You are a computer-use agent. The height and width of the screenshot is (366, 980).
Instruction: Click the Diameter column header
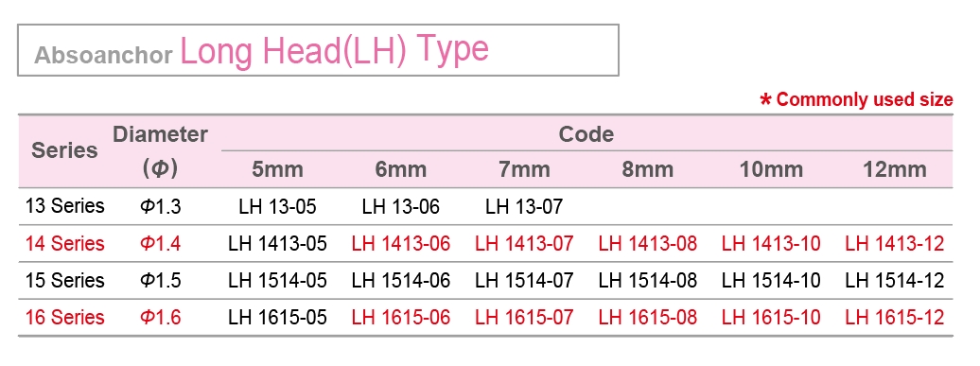pyautogui.click(x=160, y=134)
